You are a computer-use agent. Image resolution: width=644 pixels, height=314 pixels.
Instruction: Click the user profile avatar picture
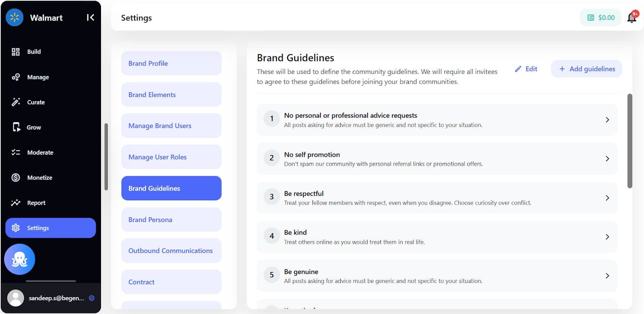tap(16, 298)
